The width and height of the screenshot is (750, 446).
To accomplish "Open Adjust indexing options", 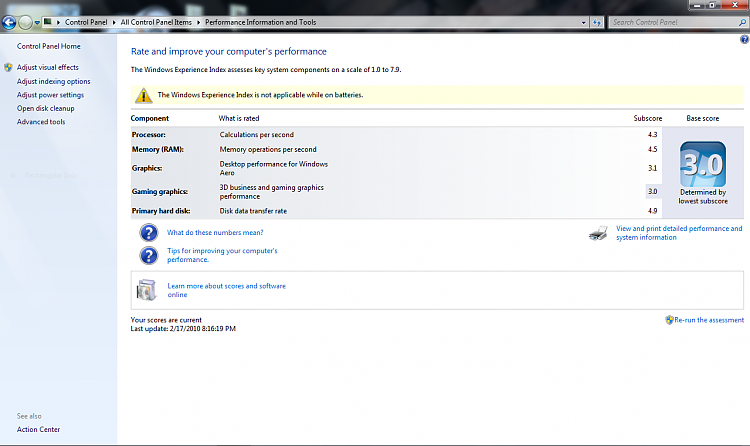I will coord(54,81).
